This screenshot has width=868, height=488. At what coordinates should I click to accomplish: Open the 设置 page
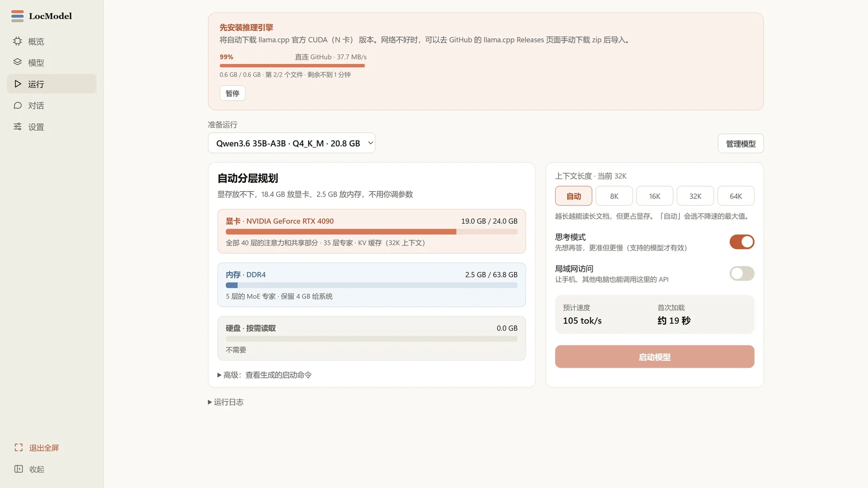(52, 127)
